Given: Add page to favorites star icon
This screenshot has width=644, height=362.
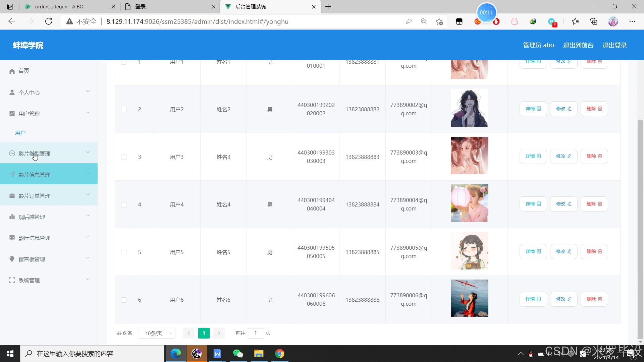Looking at the screenshot, I should point(439,21).
